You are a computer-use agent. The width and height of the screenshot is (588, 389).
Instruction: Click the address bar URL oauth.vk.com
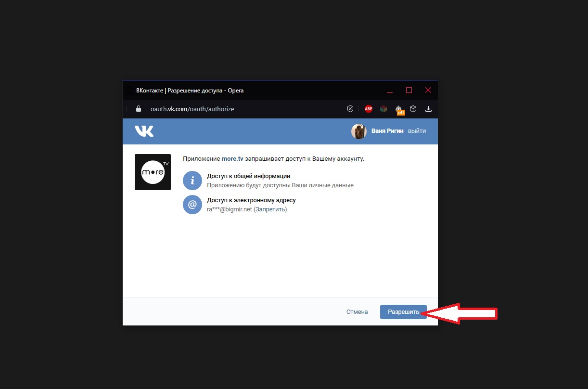192,109
